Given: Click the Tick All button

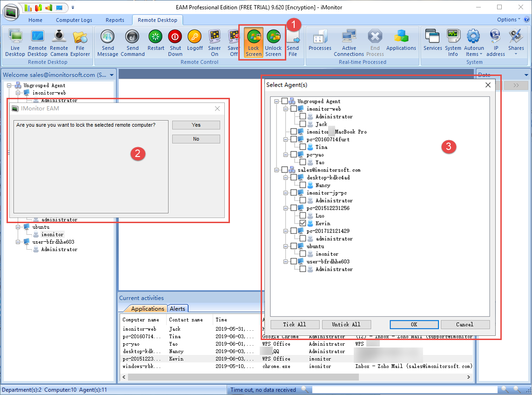Looking at the screenshot, I should 295,324.
